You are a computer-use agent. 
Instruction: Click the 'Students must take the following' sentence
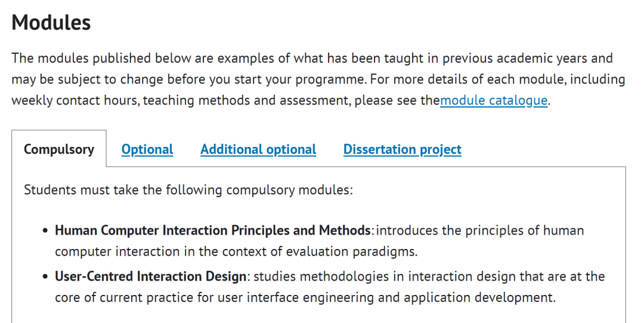click(x=188, y=190)
